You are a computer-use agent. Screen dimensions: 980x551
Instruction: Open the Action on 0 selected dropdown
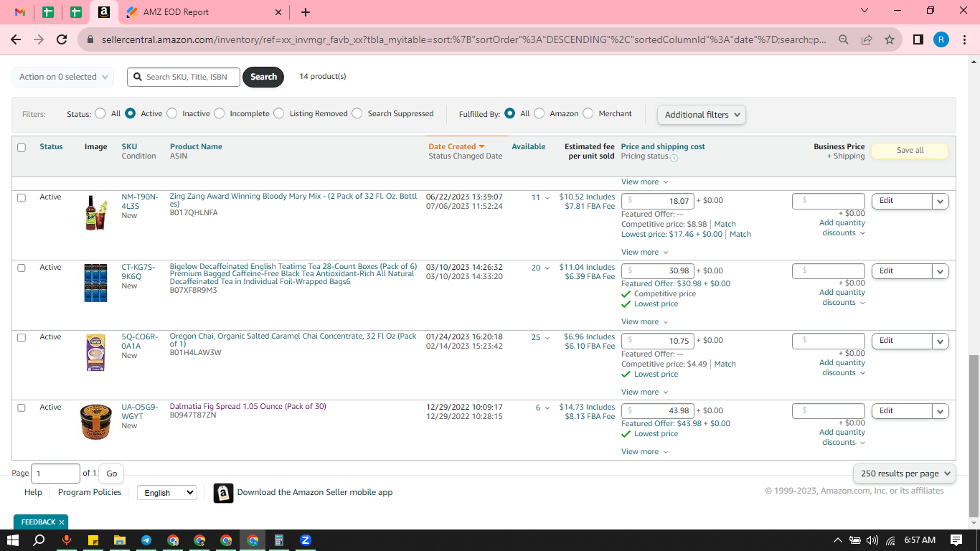click(63, 77)
